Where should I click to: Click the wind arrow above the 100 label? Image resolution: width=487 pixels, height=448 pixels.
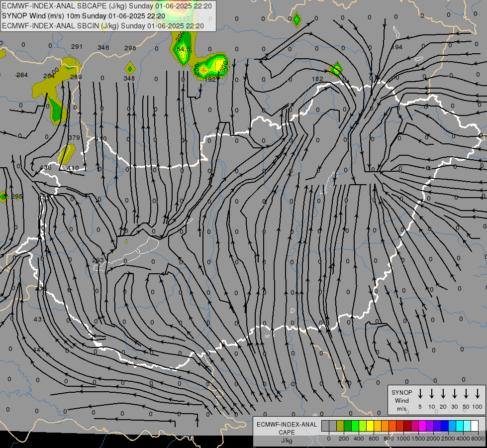[x=478, y=393]
